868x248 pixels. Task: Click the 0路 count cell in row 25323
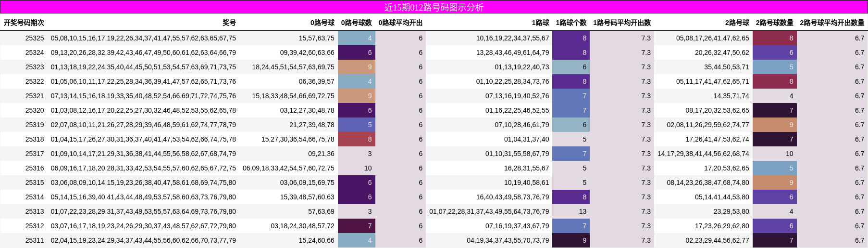click(357, 67)
